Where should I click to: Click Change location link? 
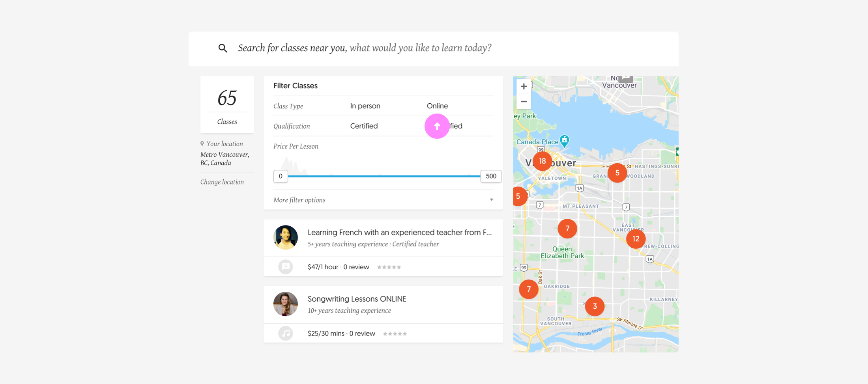point(222,182)
